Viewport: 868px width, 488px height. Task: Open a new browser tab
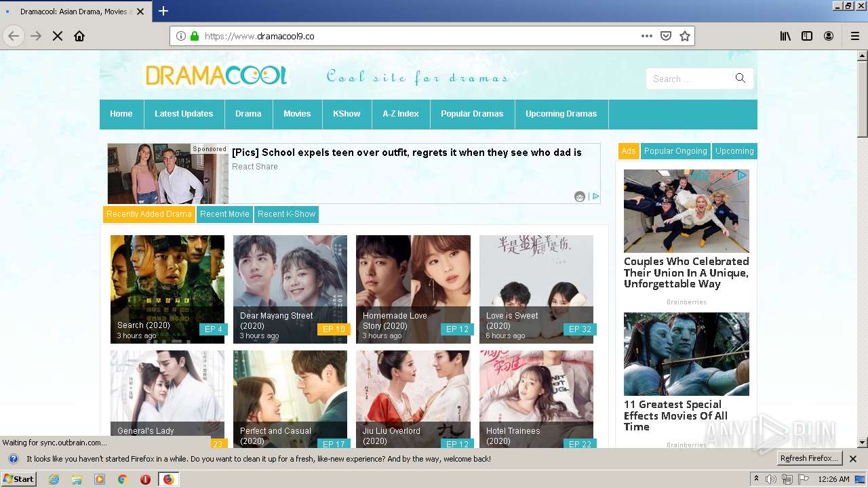click(163, 11)
